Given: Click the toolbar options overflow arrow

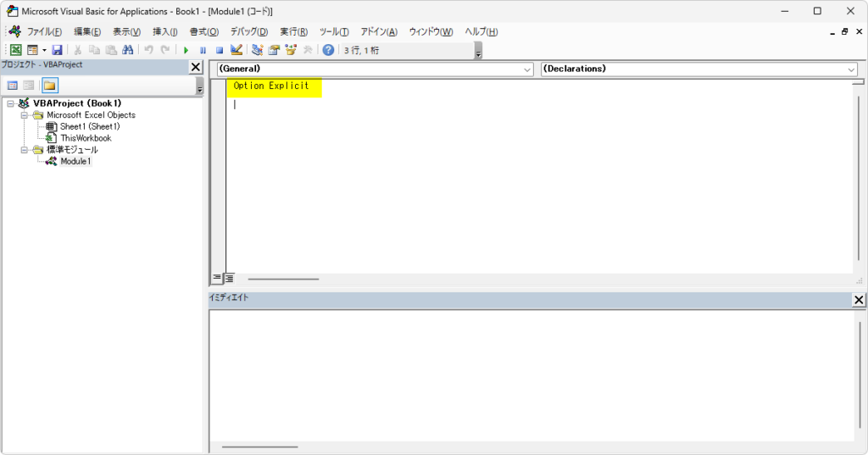Looking at the screenshot, I should pyautogui.click(x=478, y=51).
